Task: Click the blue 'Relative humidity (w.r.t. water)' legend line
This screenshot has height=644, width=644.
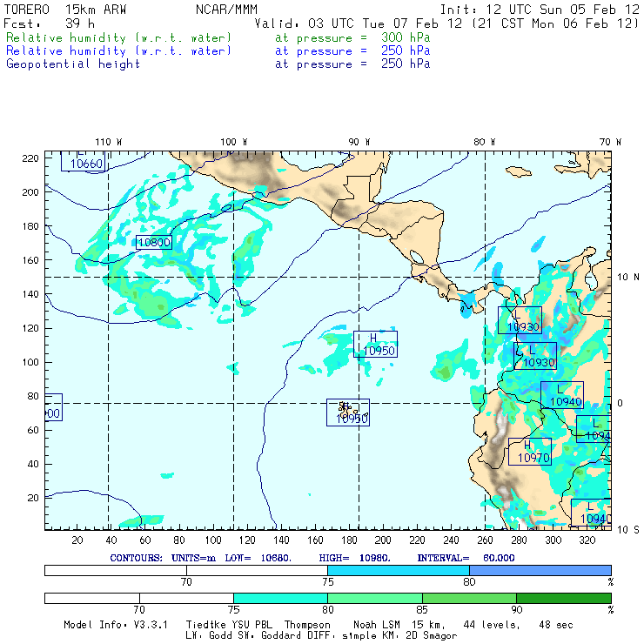Action: click(118, 51)
